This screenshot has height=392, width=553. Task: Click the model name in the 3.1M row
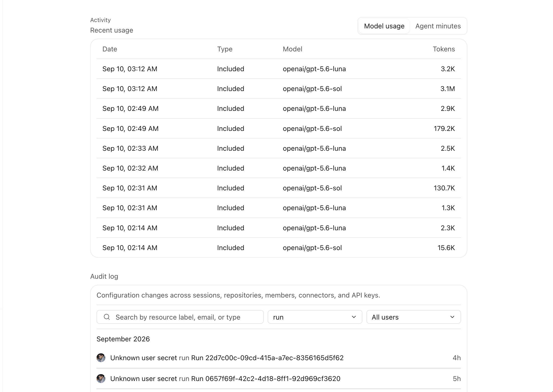[312, 89]
